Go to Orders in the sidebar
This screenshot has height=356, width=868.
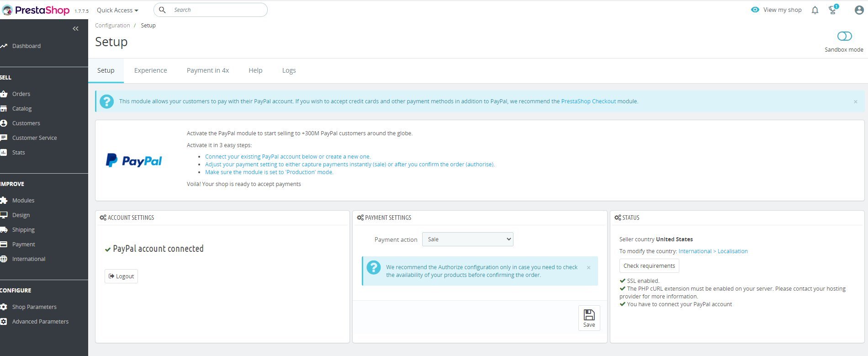[21, 94]
